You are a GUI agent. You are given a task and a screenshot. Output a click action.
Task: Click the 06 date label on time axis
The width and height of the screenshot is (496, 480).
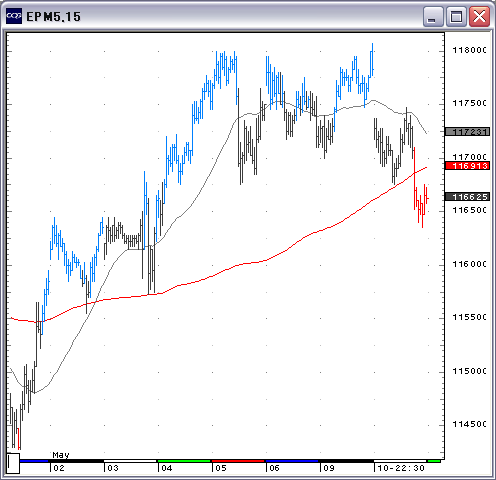coord(274,468)
